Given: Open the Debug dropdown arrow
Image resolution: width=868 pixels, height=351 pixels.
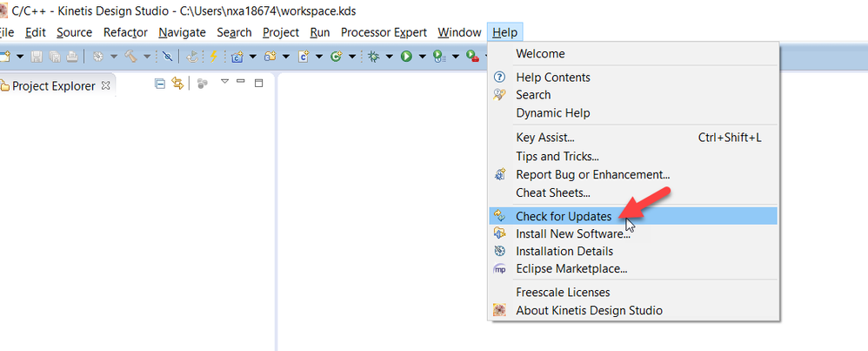Looking at the screenshot, I should coord(388,57).
